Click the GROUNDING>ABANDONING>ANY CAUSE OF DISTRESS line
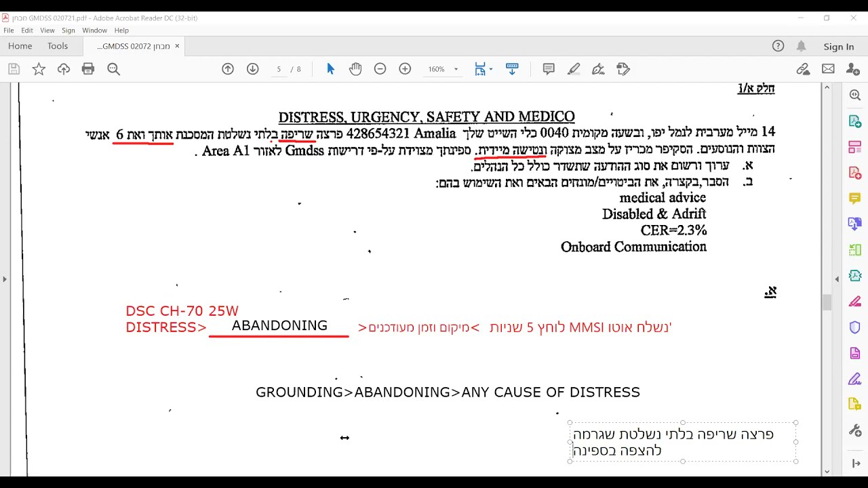The height and width of the screenshot is (488, 868). [448, 392]
